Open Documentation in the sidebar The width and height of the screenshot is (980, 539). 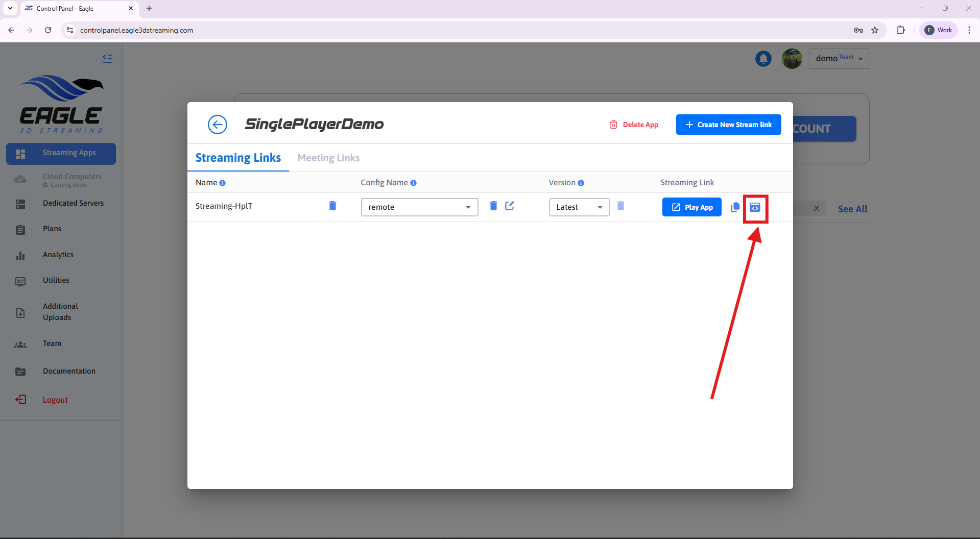point(61,371)
